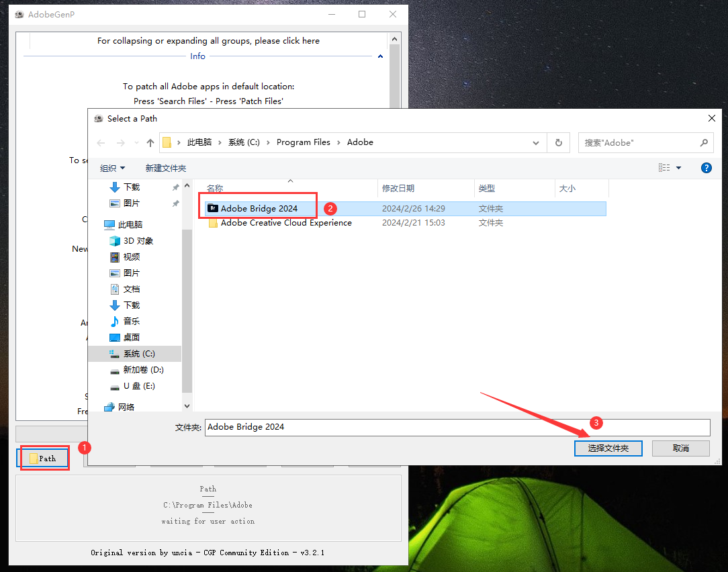Click the 文件夹 name input field
The image size is (728, 572).
pos(457,427)
